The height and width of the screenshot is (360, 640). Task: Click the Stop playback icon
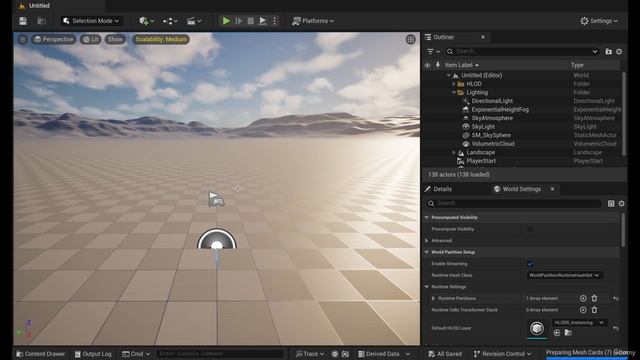(x=251, y=21)
